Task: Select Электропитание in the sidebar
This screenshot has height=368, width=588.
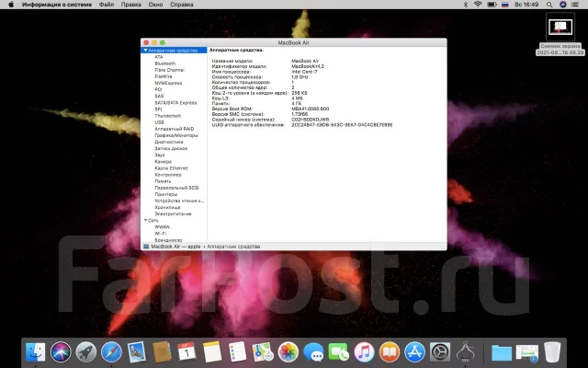Action: pos(174,213)
